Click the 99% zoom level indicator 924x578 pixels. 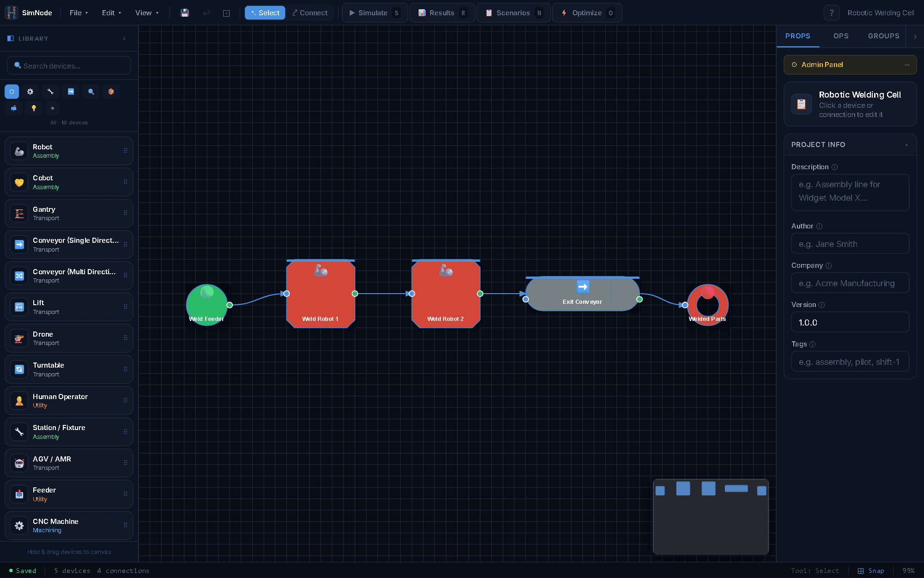tap(908, 571)
